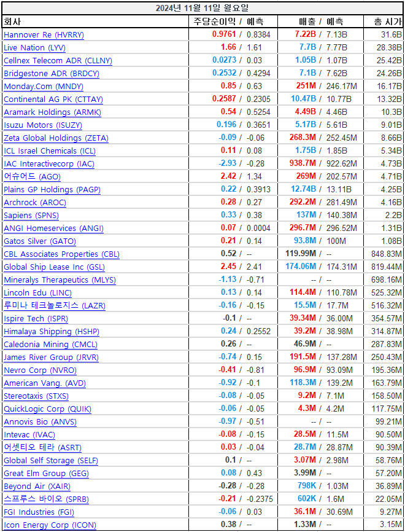Screen dimensions: 405x532
Task: Open James River Group (JRVR) link
Action: coord(51,357)
